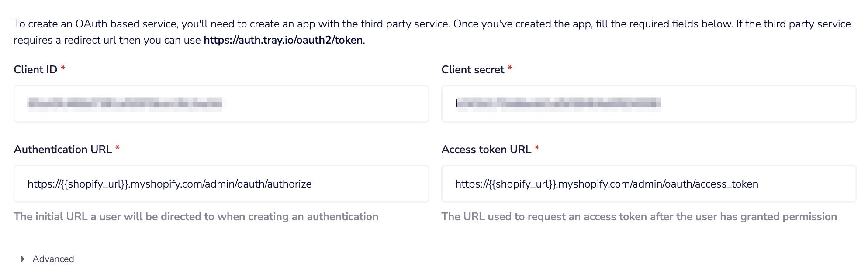Click the auth.tray.io/oauth2/token redirect URL link

coord(283,40)
